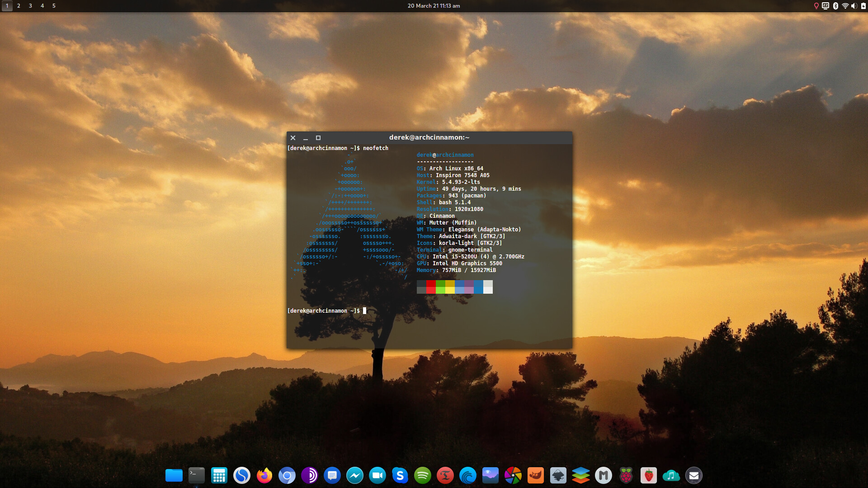The image size is (868, 488).
Task: Open Tor Browser
Action: click(x=310, y=475)
